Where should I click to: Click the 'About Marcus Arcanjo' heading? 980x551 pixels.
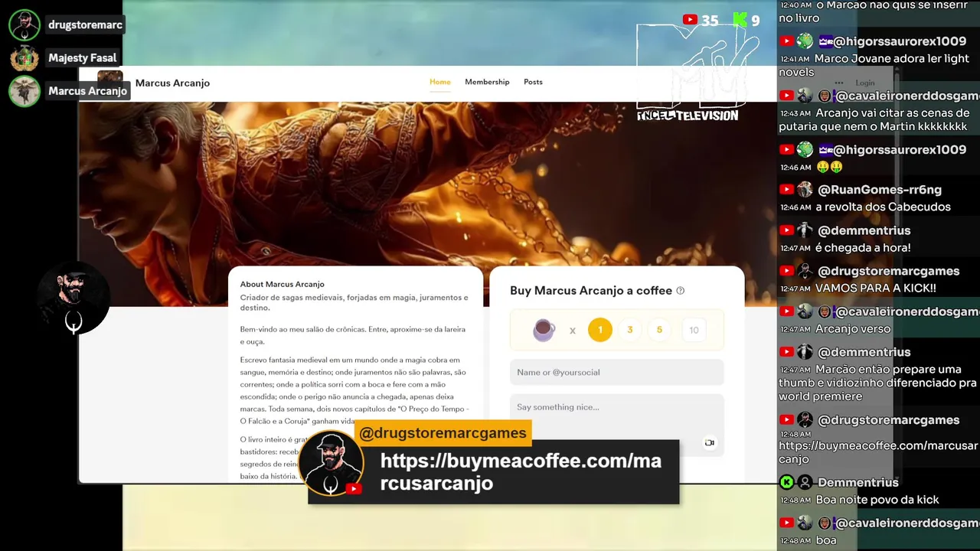[283, 284]
